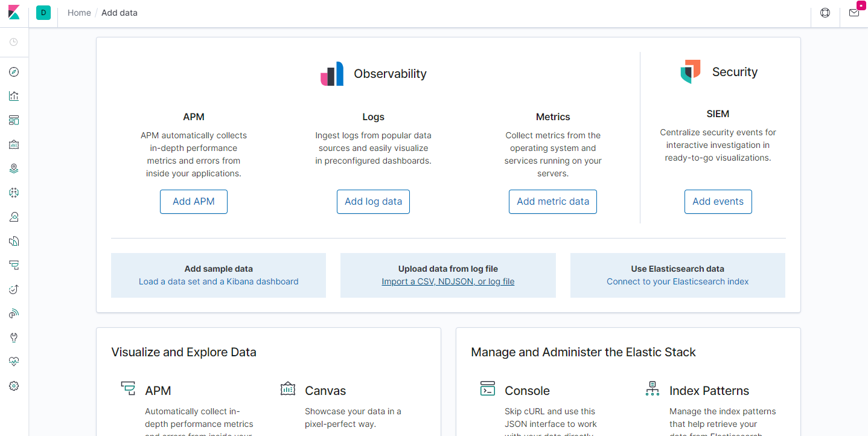The height and width of the screenshot is (436, 868).
Task: Click the Manage and Administer the Elastic Stack heading
Action: coord(583,352)
